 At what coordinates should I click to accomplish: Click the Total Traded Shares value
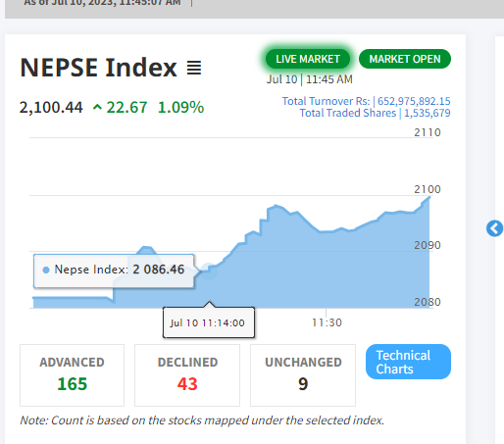428,113
